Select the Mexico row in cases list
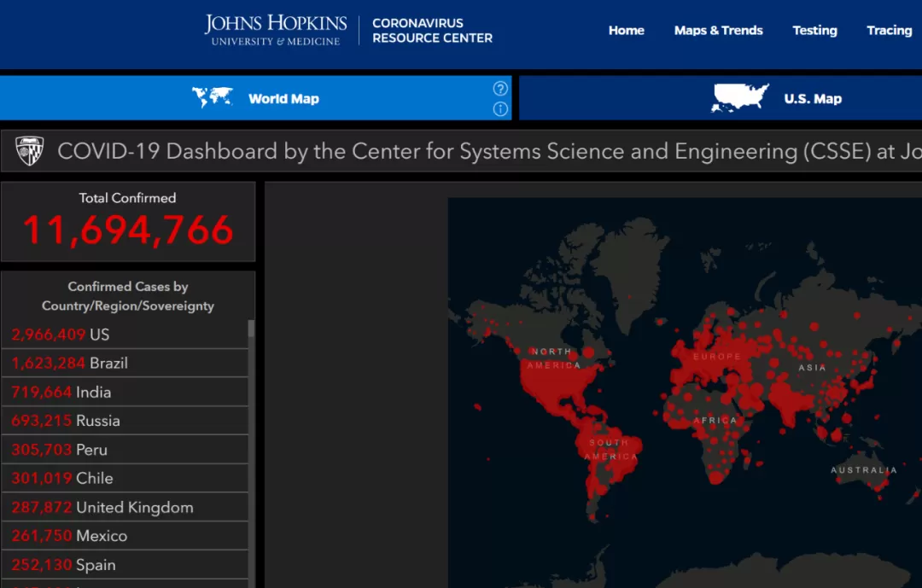The image size is (922, 588). (125, 536)
